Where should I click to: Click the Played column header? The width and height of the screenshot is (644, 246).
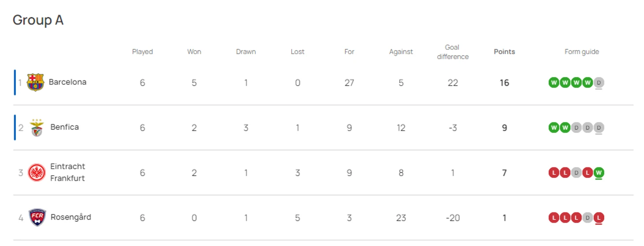point(142,52)
